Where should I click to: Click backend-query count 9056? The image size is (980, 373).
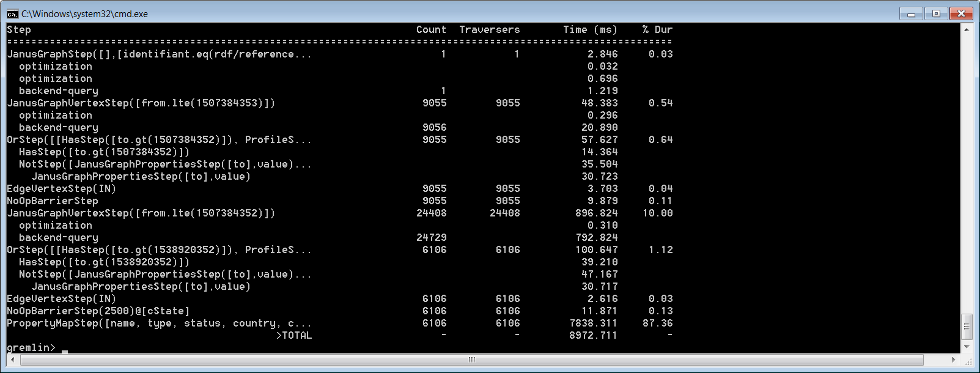(x=434, y=127)
